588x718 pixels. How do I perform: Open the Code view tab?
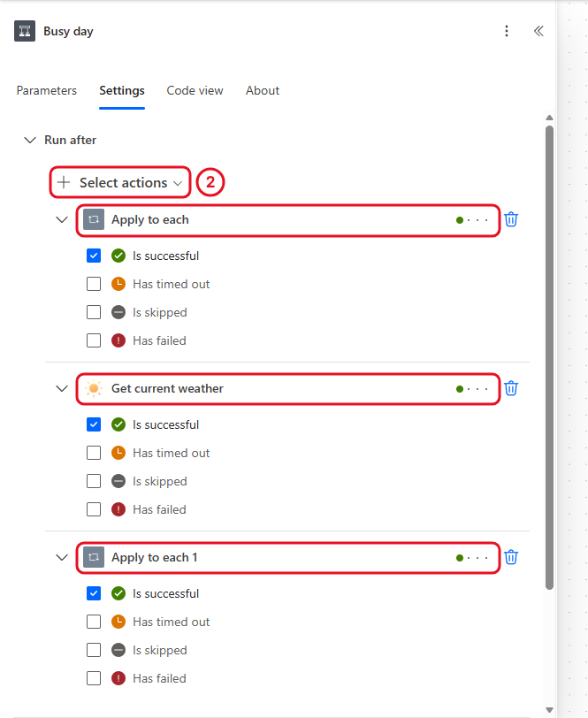click(195, 91)
